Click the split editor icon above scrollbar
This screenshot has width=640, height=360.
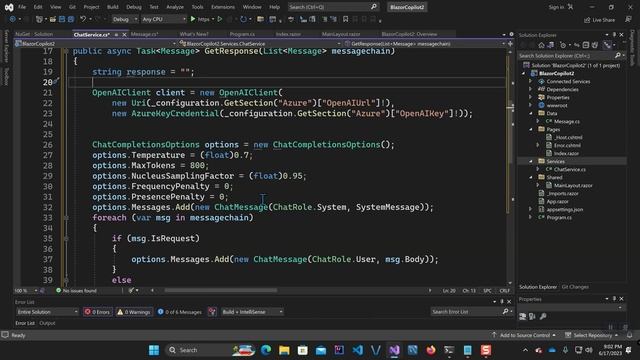(510, 43)
